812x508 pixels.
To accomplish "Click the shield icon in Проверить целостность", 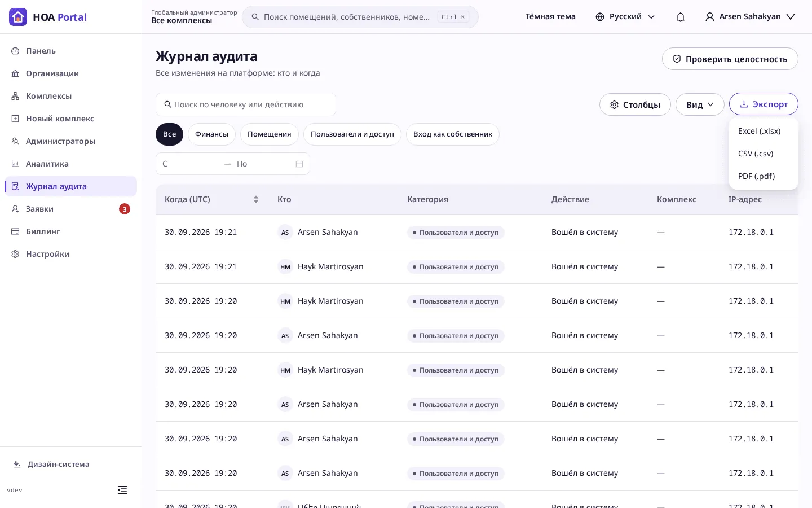I will 677,59.
